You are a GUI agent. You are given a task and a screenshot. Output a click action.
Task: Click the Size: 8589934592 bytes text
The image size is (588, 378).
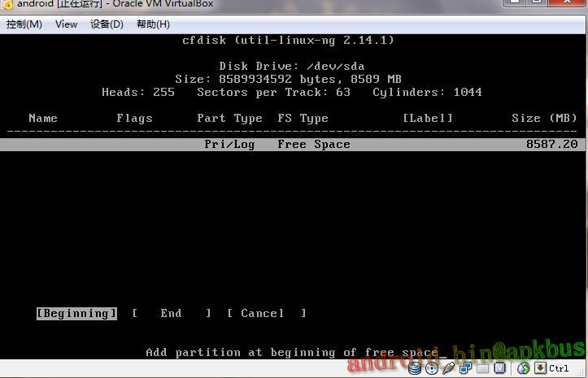[259, 80]
